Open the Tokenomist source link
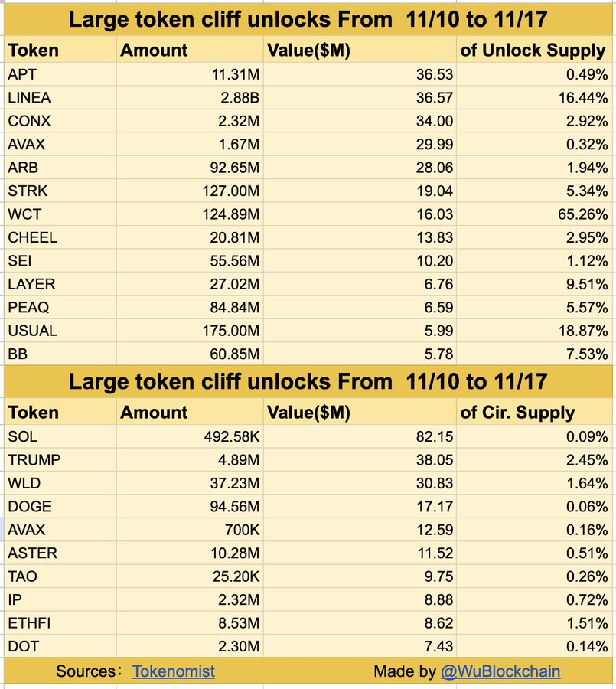 pyautogui.click(x=173, y=671)
